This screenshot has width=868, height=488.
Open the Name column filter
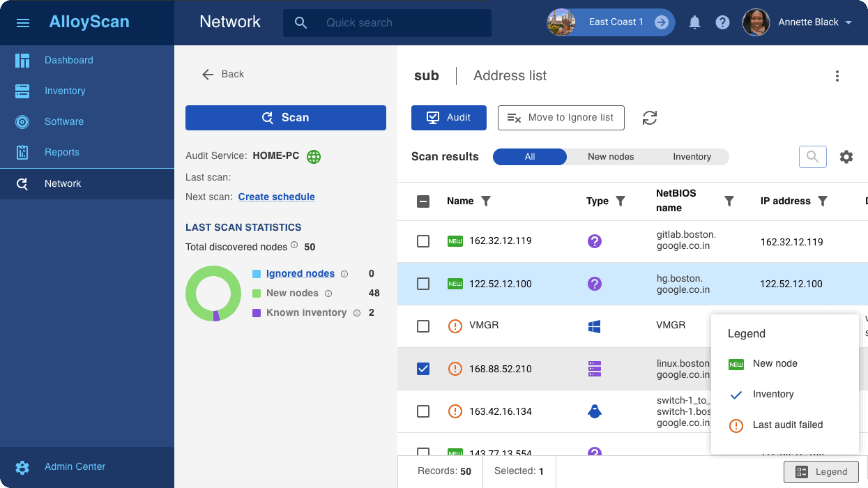pyautogui.click(x=487, y=201)
